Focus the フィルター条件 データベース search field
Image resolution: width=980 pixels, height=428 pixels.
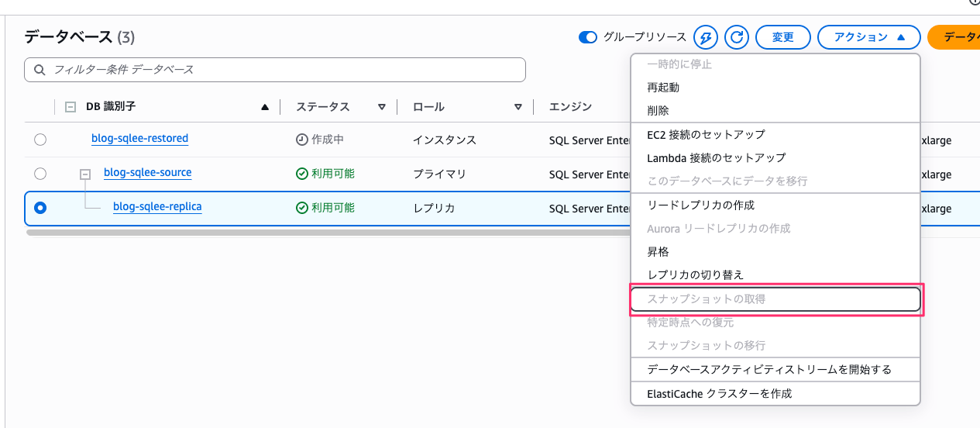pyautogui.click(x=275, y=70)
